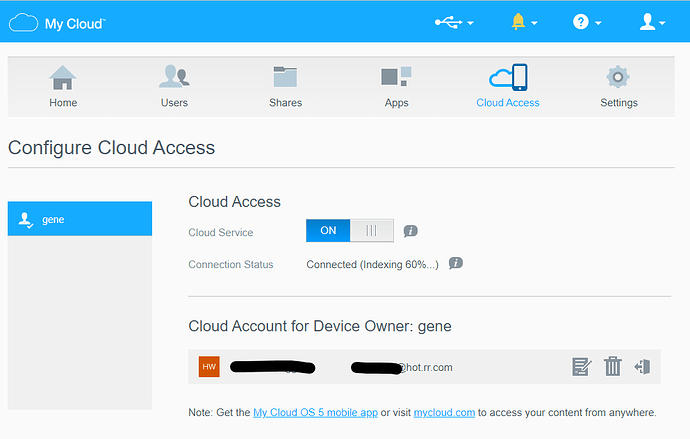Switch to the Shares tab
The image size is (690, 439).
coord(285,87)
